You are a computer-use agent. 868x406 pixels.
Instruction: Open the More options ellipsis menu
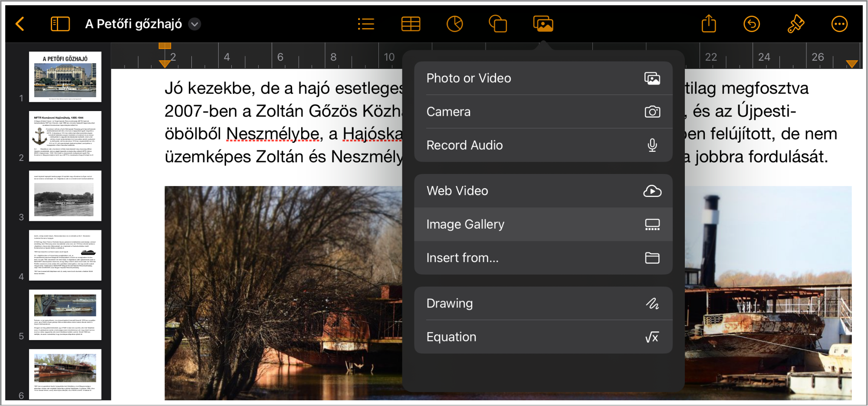(839, 24)
